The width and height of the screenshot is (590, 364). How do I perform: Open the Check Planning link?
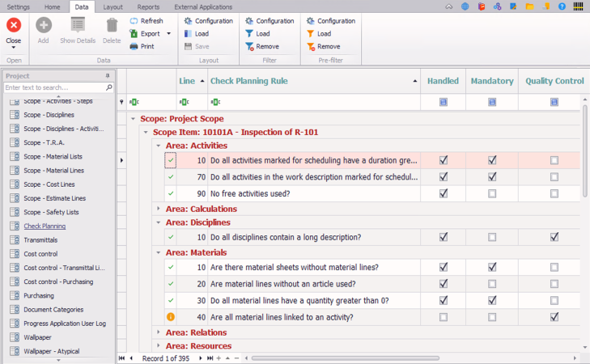(45, 226)
